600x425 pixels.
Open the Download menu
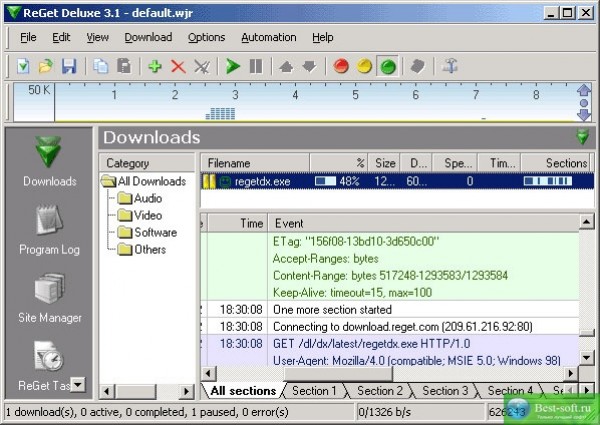click(x=148, y=37)
